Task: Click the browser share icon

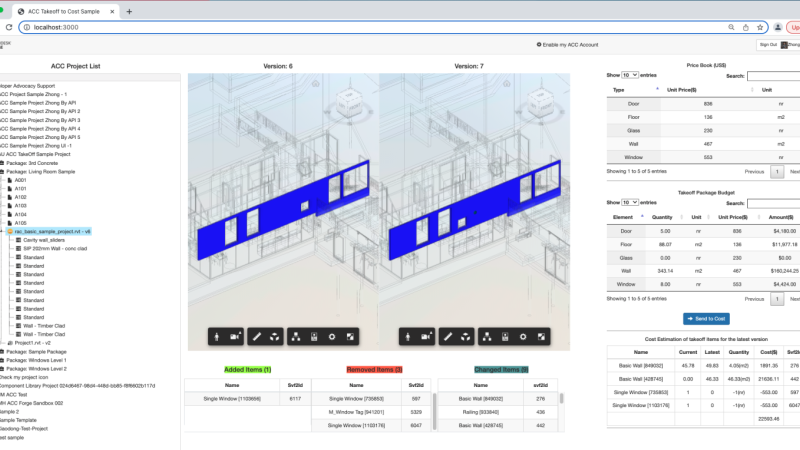Action: pyautogui.click(x=745, y=27)
